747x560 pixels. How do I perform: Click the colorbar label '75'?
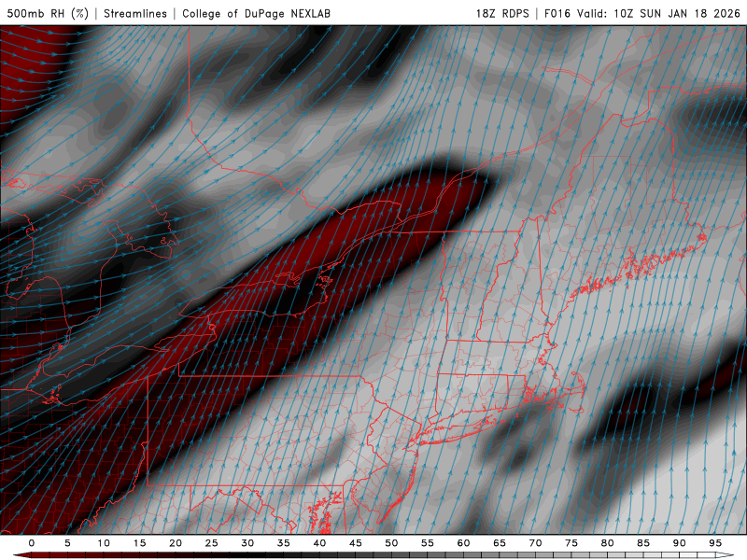click(571, 543)
